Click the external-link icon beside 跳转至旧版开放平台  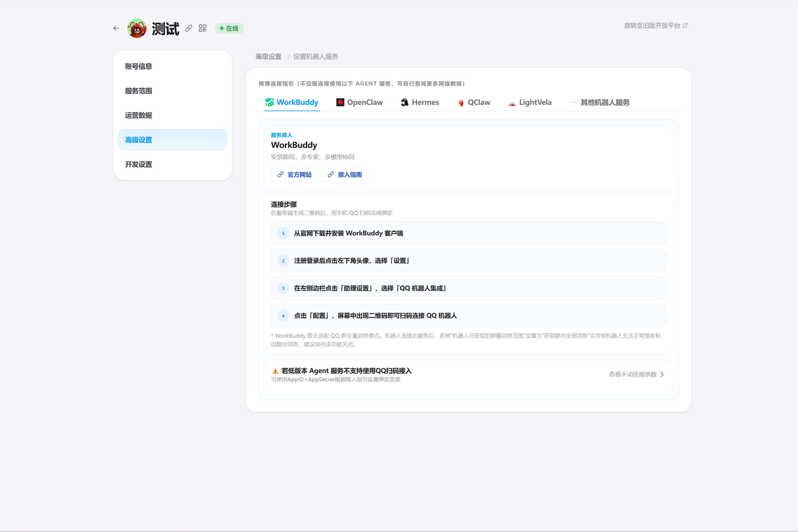pyautogui.click(x=685, y=25)
